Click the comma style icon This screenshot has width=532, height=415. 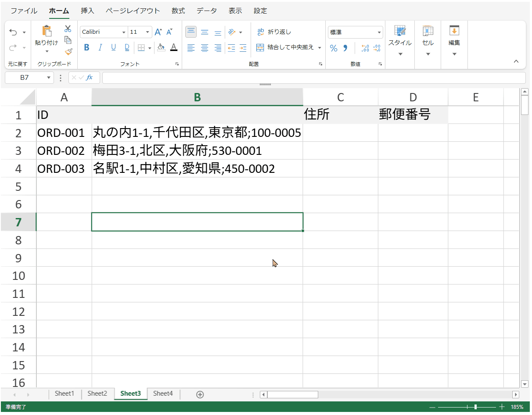pyautogui.click(x=345, y=48)
